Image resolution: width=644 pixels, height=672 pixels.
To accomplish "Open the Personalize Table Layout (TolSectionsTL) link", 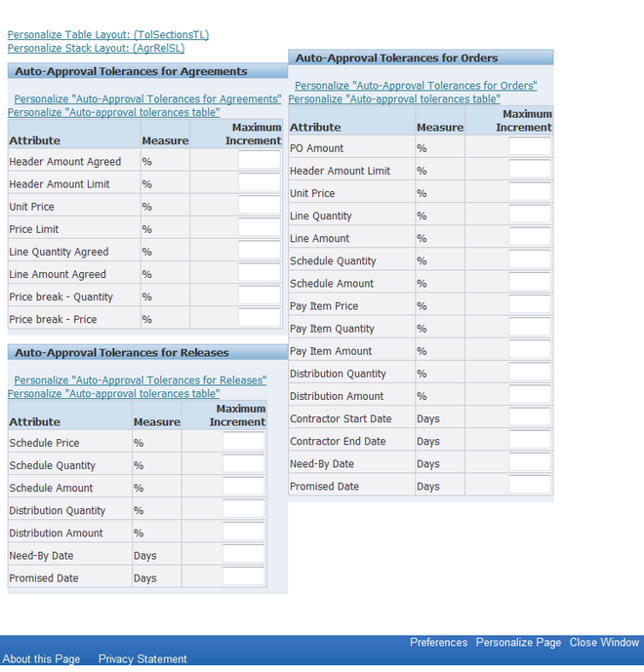I will [108, 35].
